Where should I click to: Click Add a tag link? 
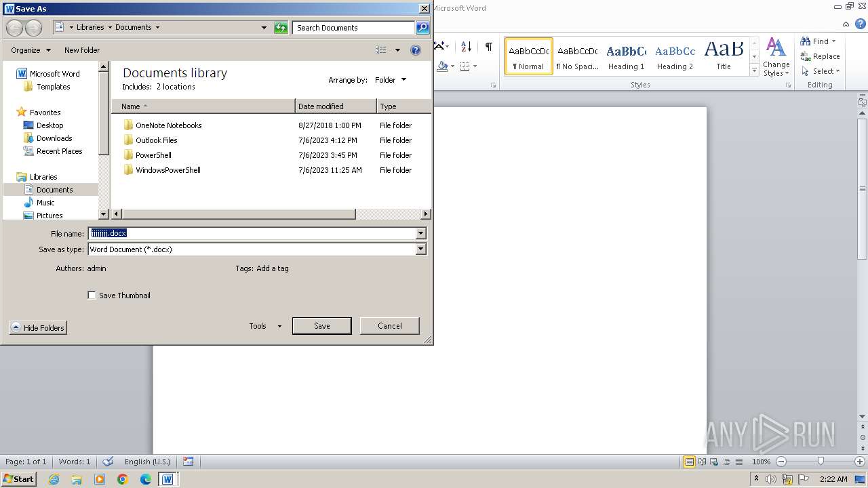(x=273, y=268)
